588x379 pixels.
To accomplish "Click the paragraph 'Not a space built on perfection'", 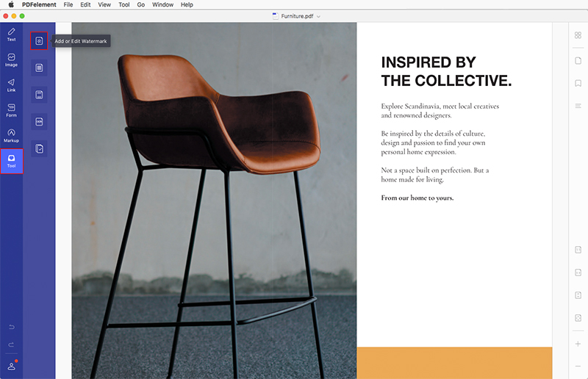I will (434, 175).
